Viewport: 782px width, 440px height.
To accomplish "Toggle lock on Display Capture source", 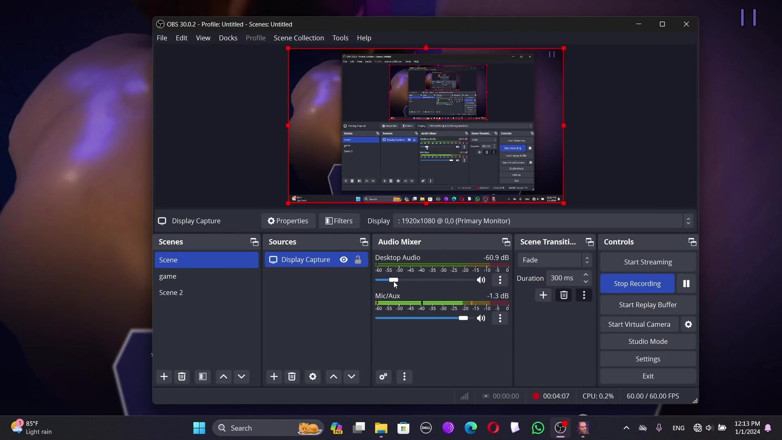I will [x=358, y=260].
